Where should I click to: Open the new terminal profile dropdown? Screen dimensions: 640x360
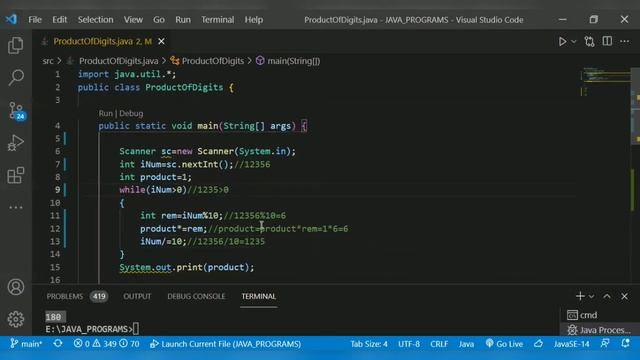click(591, 296)
